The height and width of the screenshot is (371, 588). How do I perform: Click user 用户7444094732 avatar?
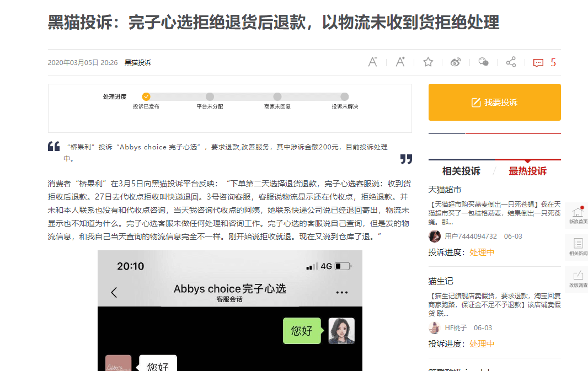click(435, 236)
